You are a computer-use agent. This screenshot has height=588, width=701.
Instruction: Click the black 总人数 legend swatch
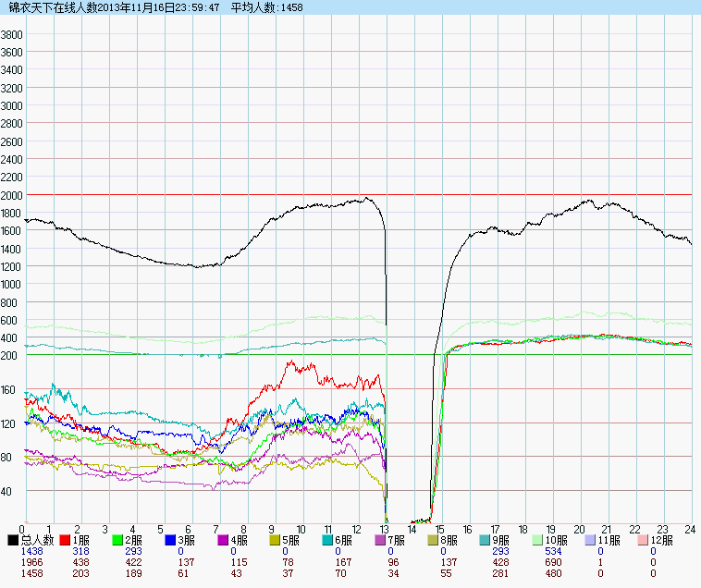pos(13,539)
